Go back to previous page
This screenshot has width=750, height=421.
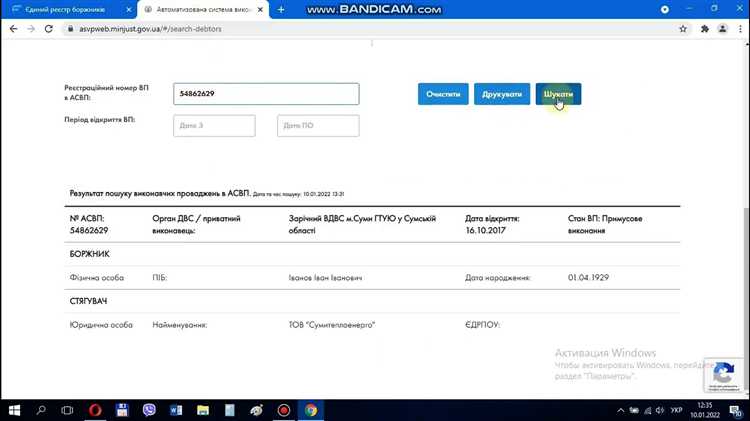(x=13, y=29)
